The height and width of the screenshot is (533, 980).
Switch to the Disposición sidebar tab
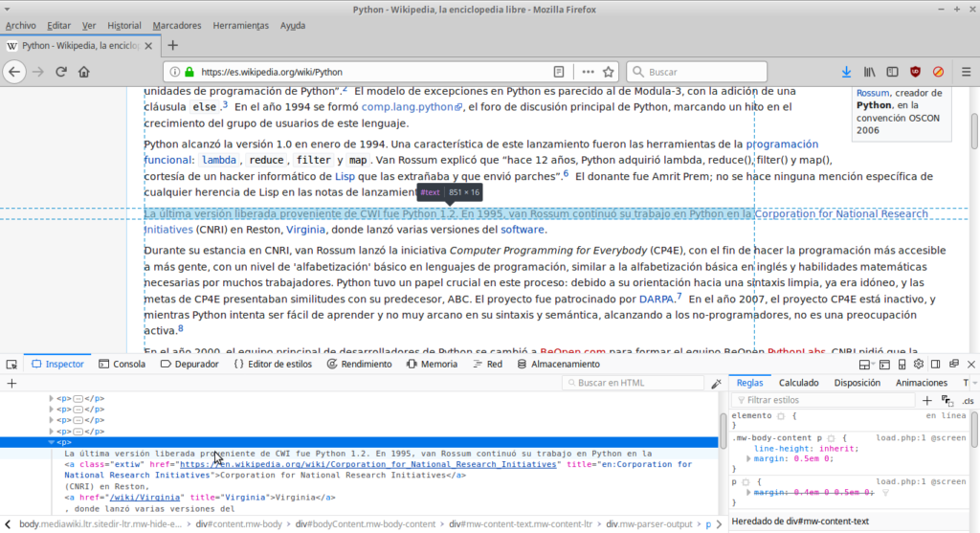click(857, 383)
